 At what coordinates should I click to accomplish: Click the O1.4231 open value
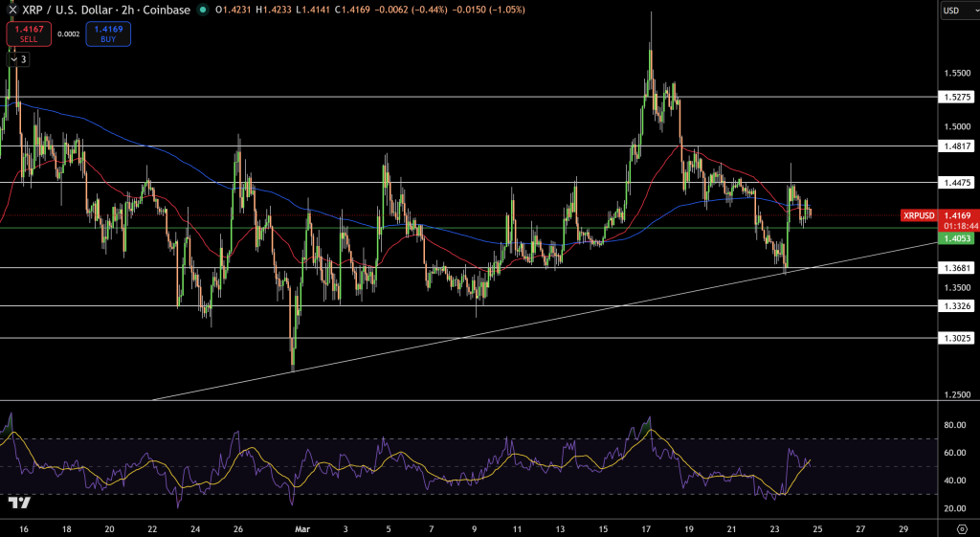pos(232,10)
